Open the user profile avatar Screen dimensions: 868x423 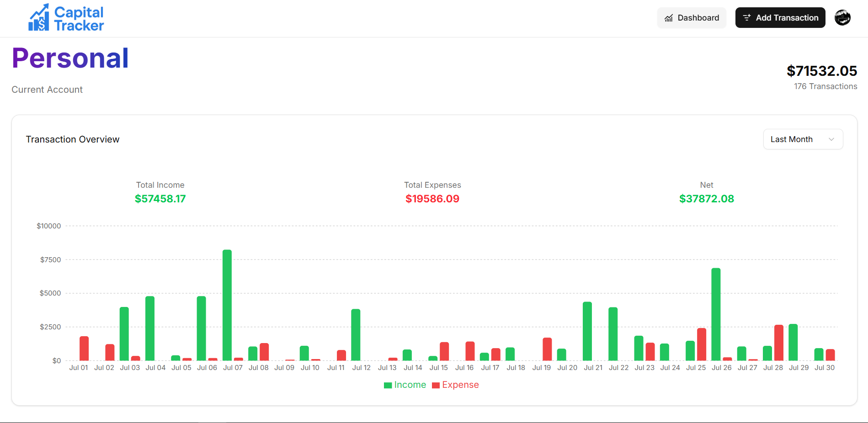tap(842, 18)
